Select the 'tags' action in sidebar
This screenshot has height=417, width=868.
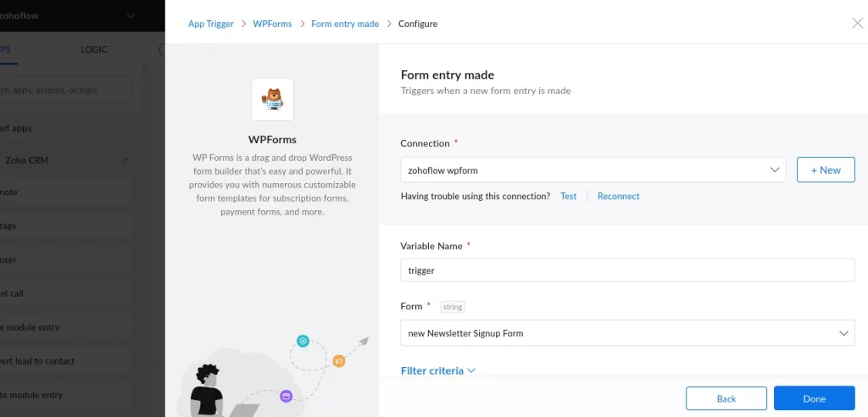65,226
